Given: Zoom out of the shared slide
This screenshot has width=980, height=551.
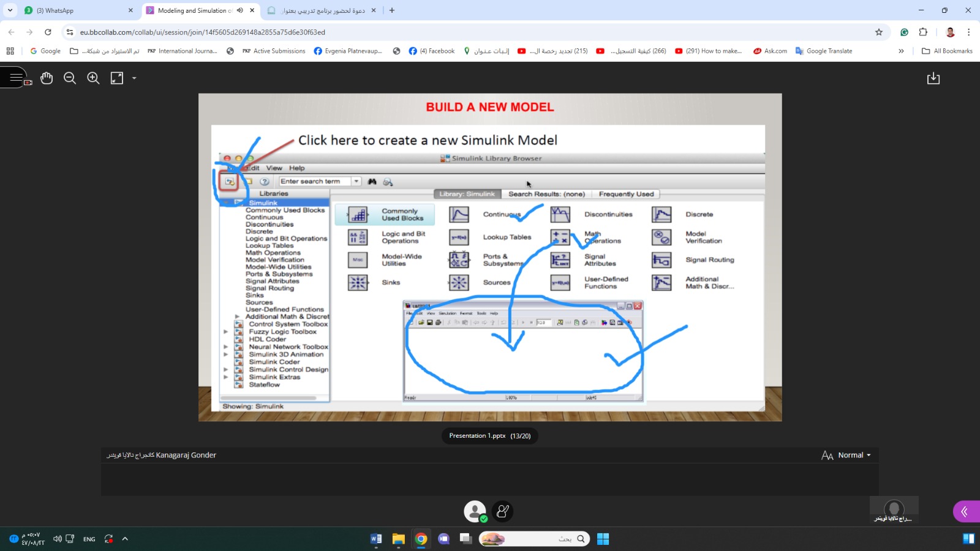Looking at the screenshot, I should tap(70, 78).
